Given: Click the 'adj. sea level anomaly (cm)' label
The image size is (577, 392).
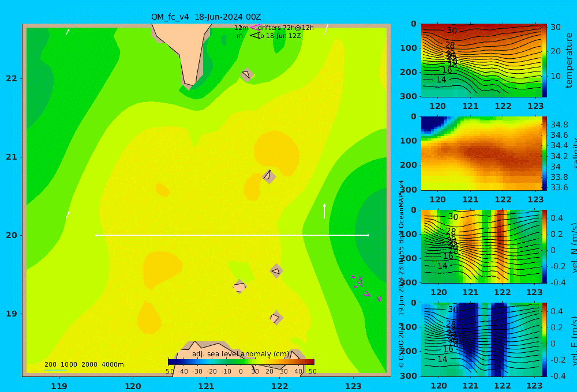Looking at the screenshot, I should pos(241,354).
